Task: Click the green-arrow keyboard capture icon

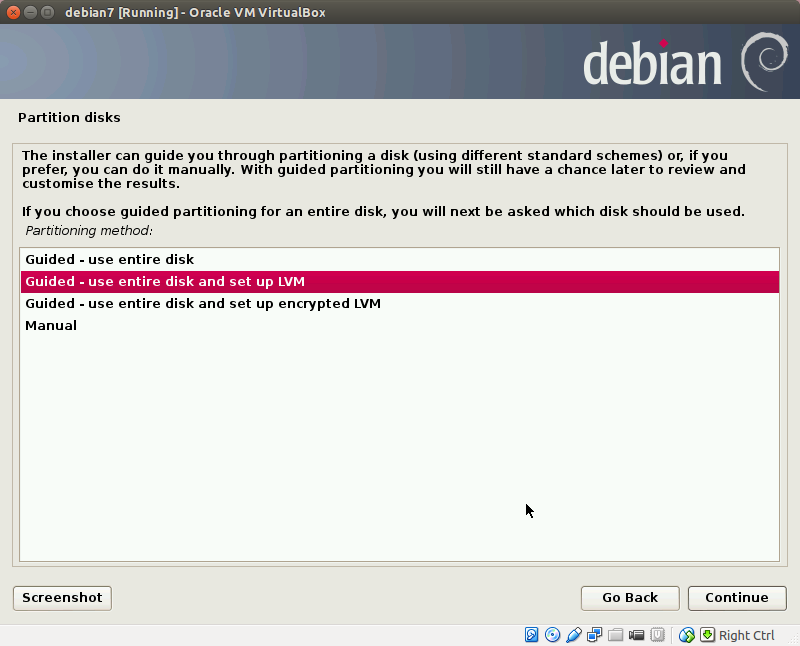Action: pos(707,635)
